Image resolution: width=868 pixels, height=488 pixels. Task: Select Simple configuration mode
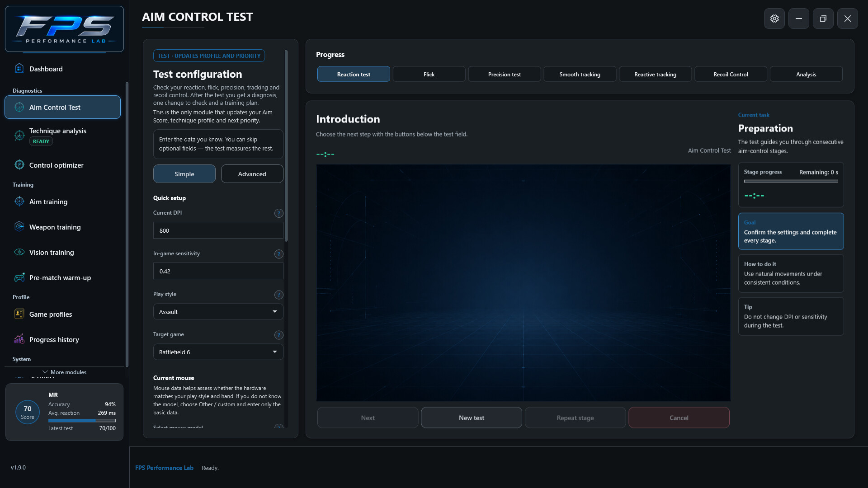(184, 174)
